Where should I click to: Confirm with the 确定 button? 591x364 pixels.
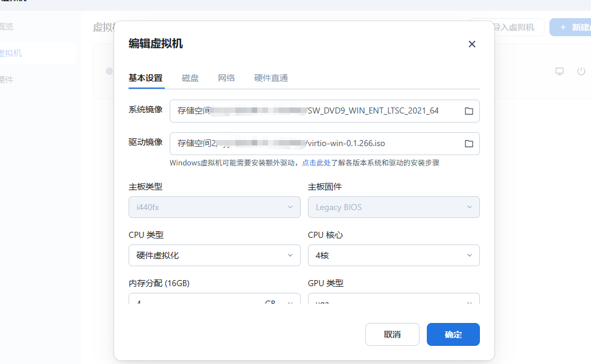coord(453,334)
